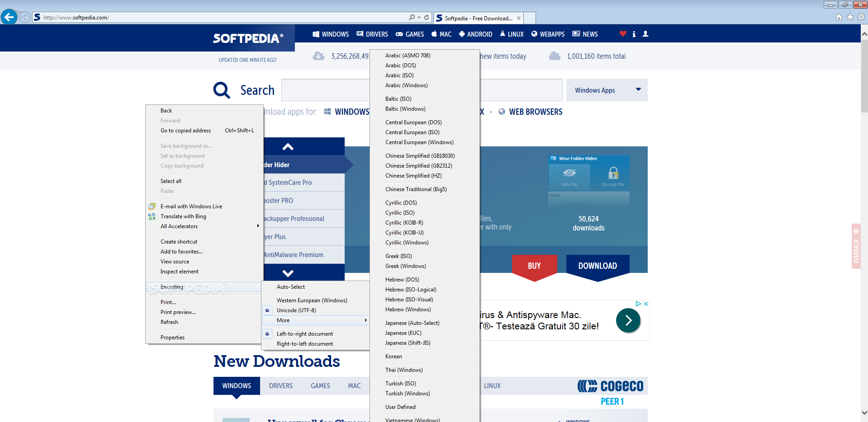868x422 pixels.
Task: Select Korean encoding
Action: point(425,356)
